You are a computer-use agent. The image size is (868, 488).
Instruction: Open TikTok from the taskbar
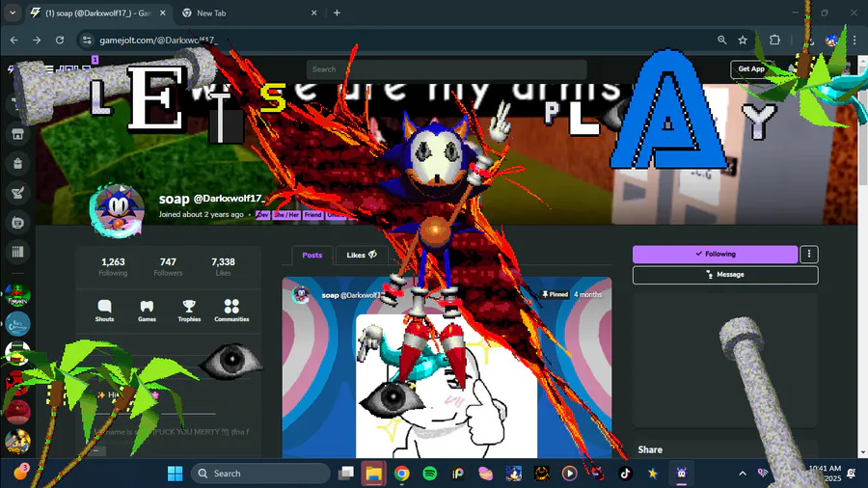(x=625, y=474)
